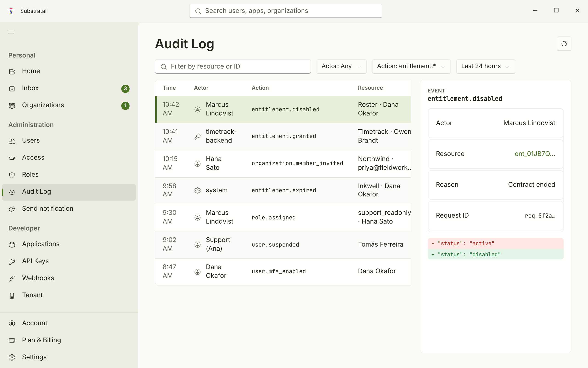This screenshot has width=588, height=368.
Task: Select the role.assigned row
Action: pos(283,217)
